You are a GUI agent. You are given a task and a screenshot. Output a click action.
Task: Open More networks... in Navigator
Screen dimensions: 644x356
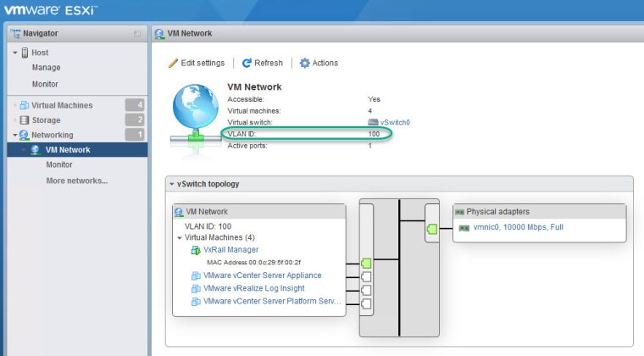click(x=76, y=181)
